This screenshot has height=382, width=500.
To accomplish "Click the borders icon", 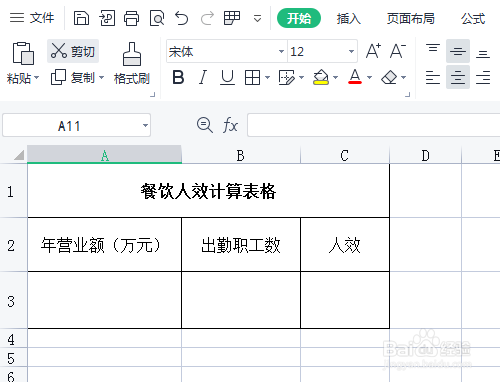I will coord(252,78).
